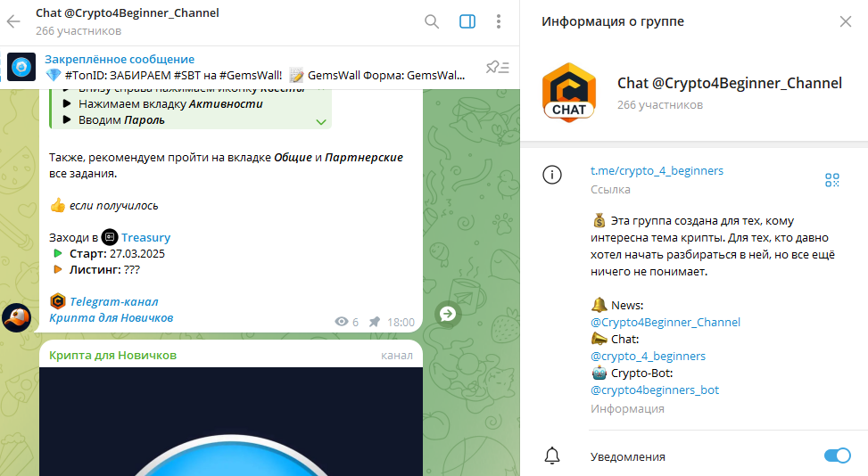
Task: Click chat title in the header
Action: pos(128,12)
